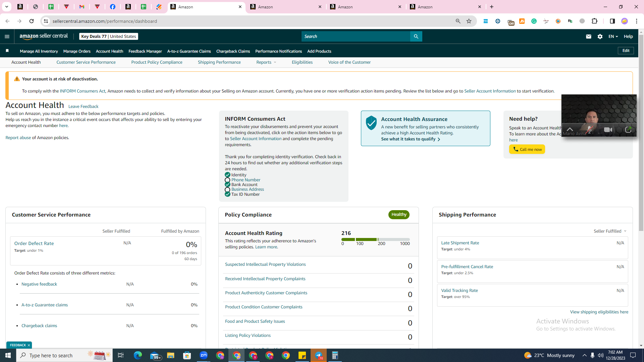The height and width of the screenshot is (362, 644).
Task: Open the EN language dropdown
Action: pos(613,37)
